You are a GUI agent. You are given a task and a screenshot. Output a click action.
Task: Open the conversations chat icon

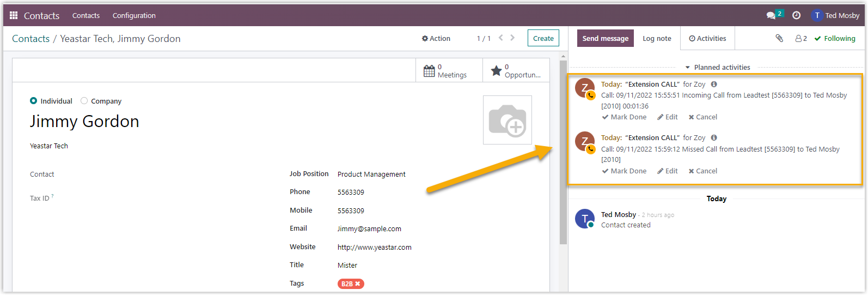point(772,15)
